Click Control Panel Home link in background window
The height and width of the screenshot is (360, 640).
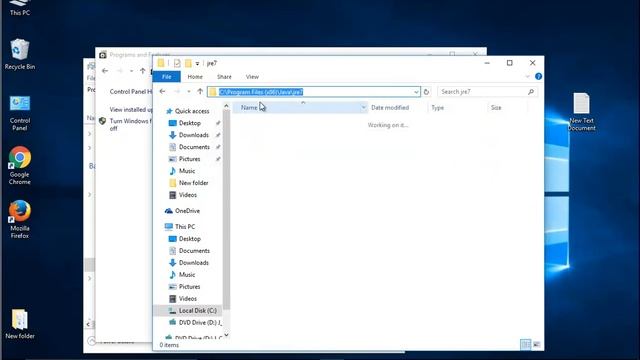click(x=131, y=91)
